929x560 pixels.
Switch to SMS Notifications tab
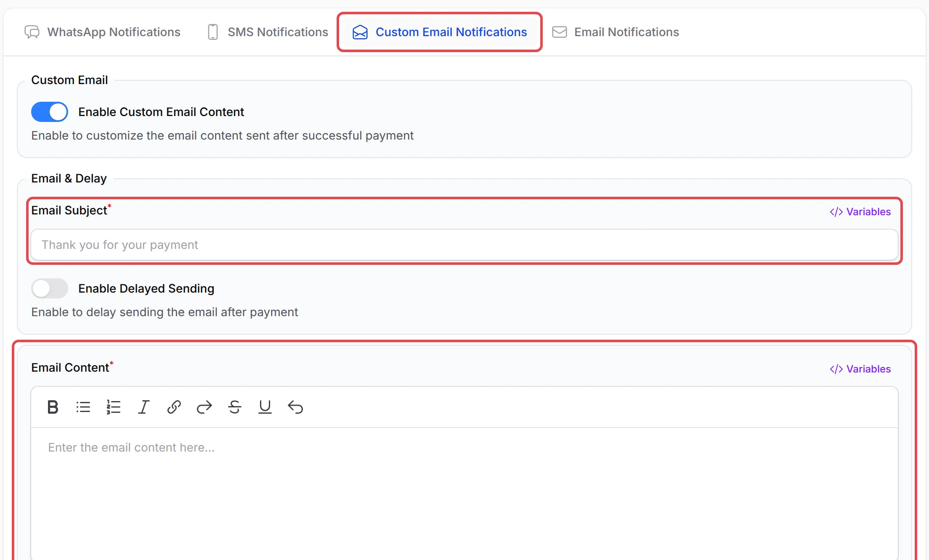268,32
